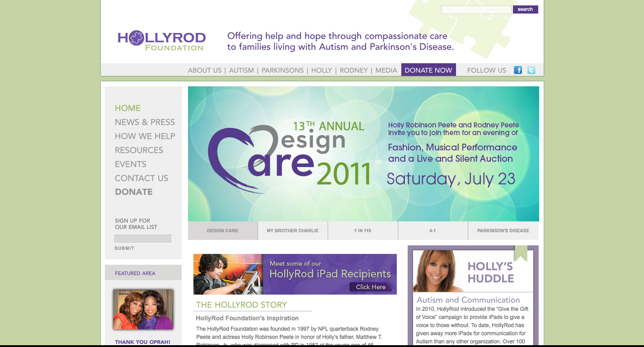The height and width of the screenshot is (347, 644).
Task: Go to News & Press in sidebar
Action: tap(145, 122)
